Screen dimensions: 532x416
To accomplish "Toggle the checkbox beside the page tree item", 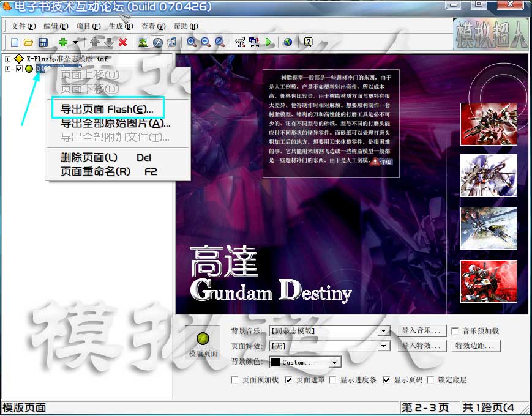I will click(x=20, y=69).
